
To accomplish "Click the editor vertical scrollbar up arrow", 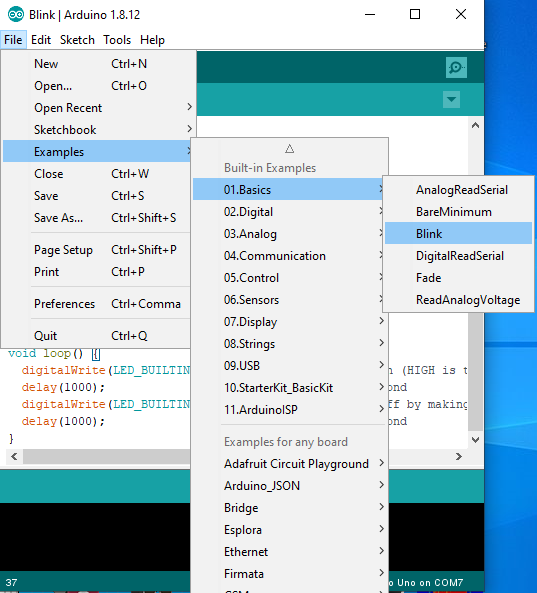I will (475, 125).
